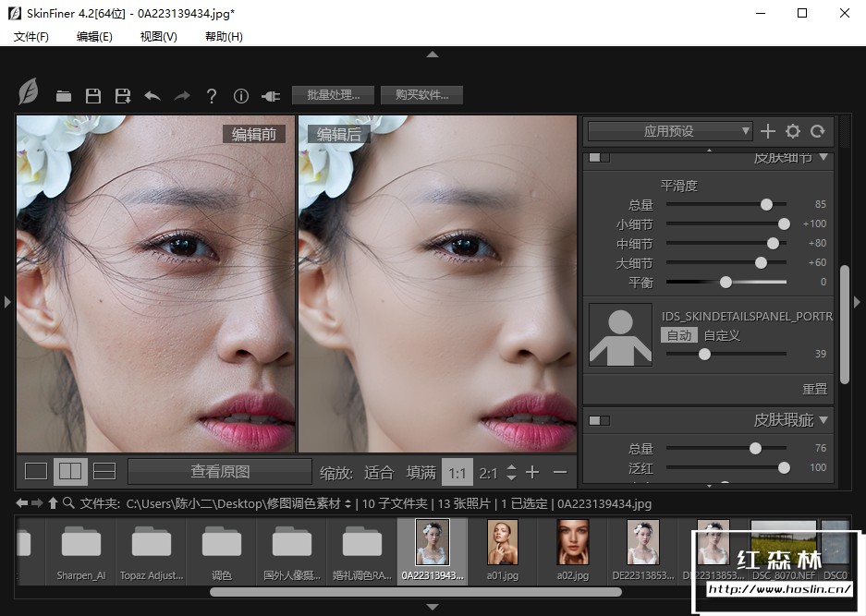Open the 编辑(E) menu
866x616 pixels.
94,36
